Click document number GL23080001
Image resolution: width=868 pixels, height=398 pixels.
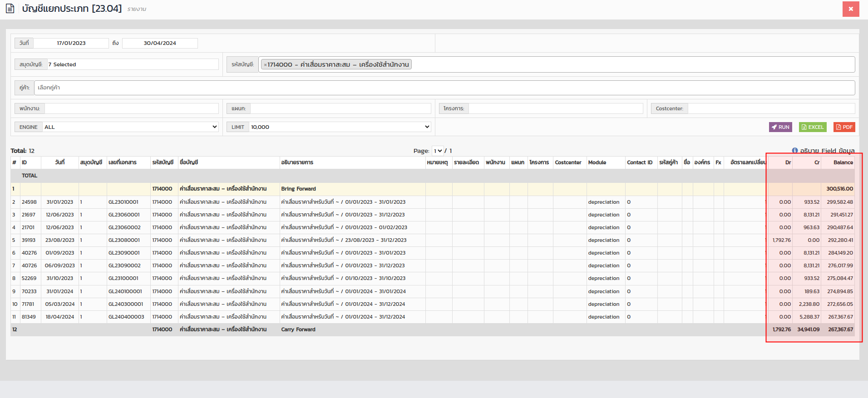click(x=124, y=240)
